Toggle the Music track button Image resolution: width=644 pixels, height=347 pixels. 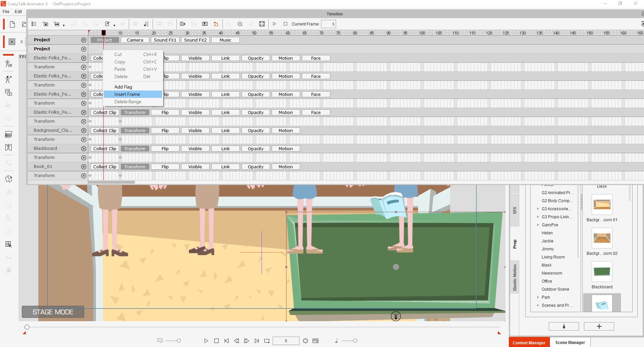point(225,40)
